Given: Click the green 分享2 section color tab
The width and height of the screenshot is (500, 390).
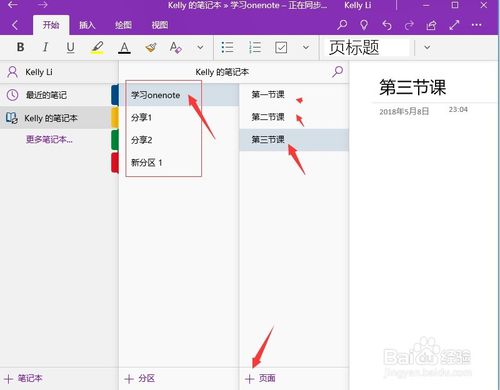Looking at the screenshot, I should pos(115,140).
